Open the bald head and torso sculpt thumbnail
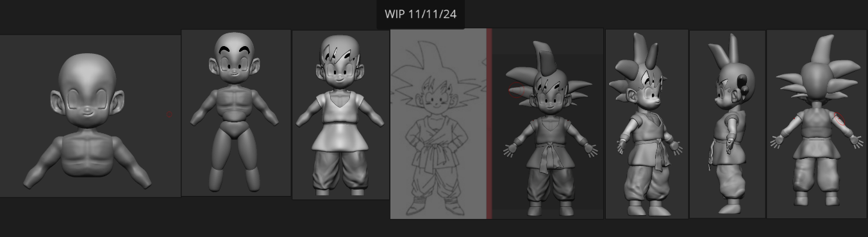The image size is (868, 237). click(90, 116)
